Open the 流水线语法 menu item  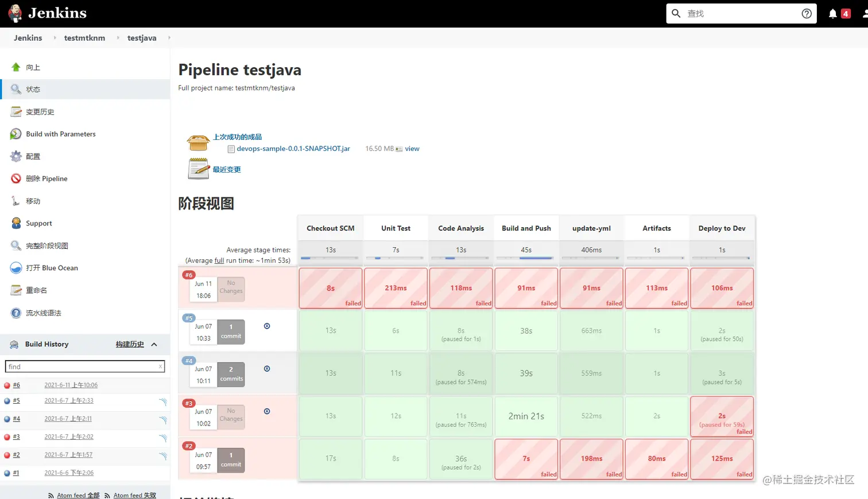click(44, 313)
